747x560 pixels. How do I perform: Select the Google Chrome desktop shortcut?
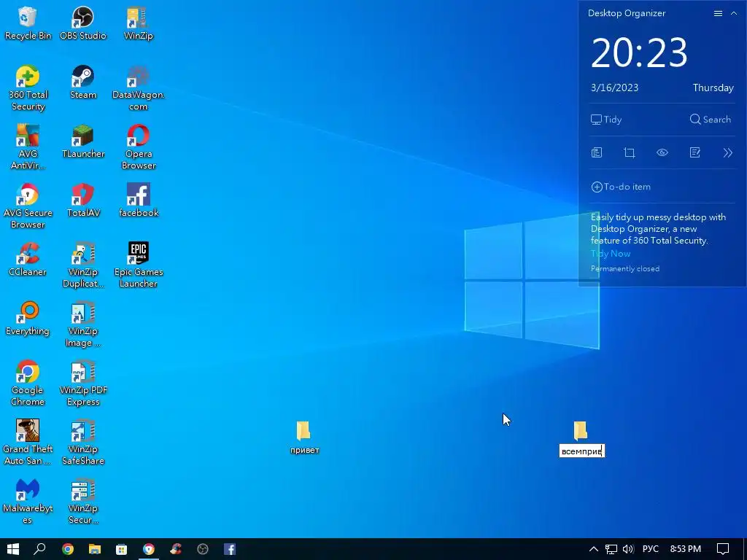click(x=28, y=384)
